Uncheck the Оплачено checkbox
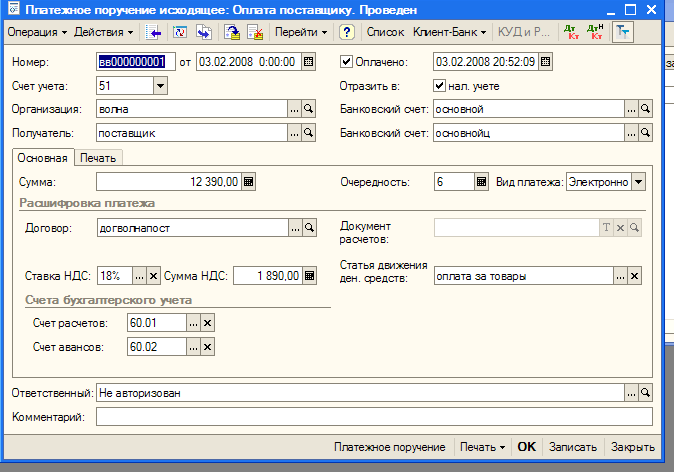 click(x=347, y=62)
